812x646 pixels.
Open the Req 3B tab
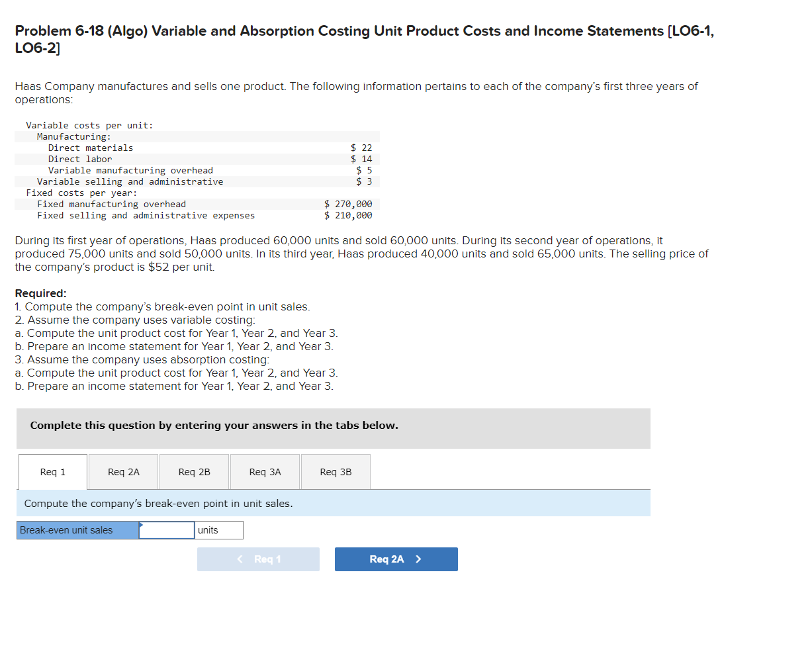[336, 471]
